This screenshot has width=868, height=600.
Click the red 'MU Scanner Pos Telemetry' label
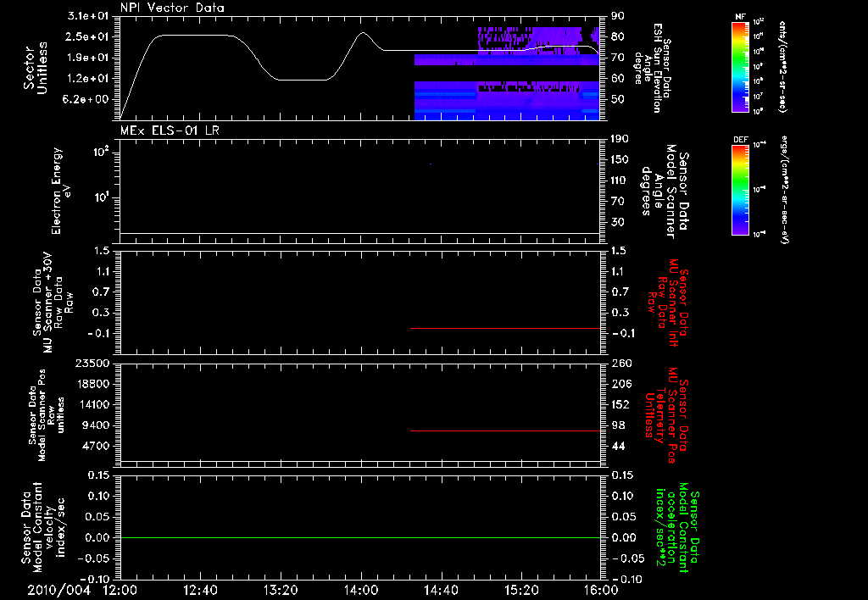tap(667, 415)
